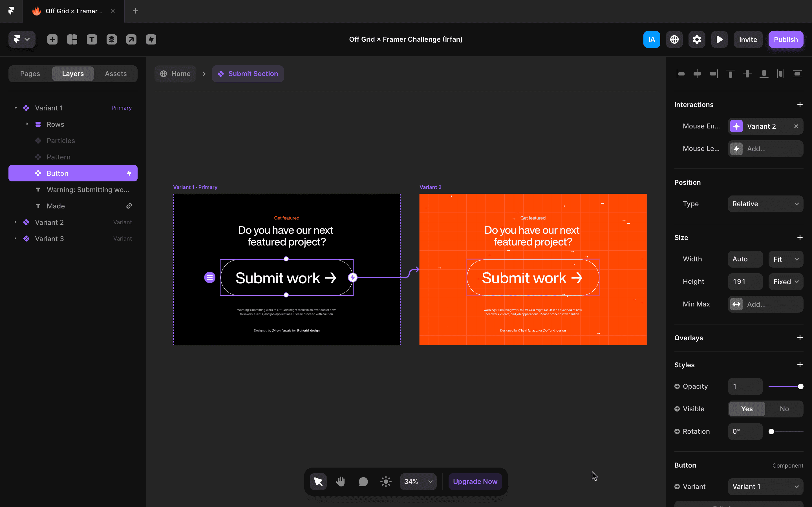Open the Position Type Relative dropdown
The image size is (812, 507).
point(765,204)
